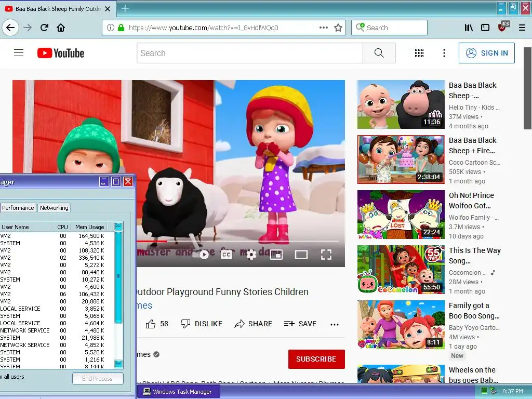Open Baa Baa Black Sheep 11:36 thumbnail

[x=401, y=104]
